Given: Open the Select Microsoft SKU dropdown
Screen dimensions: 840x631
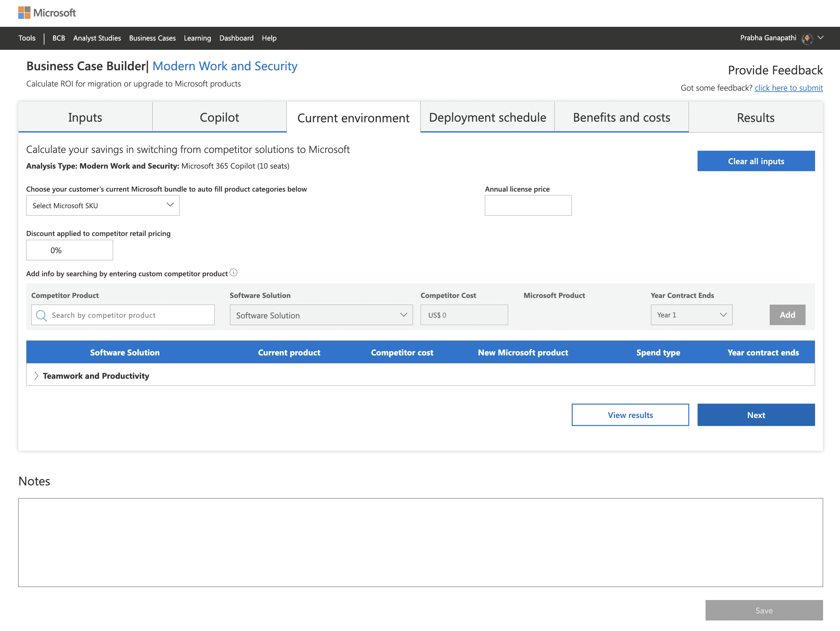Looking at the screenshot, I should pos(103,205).
